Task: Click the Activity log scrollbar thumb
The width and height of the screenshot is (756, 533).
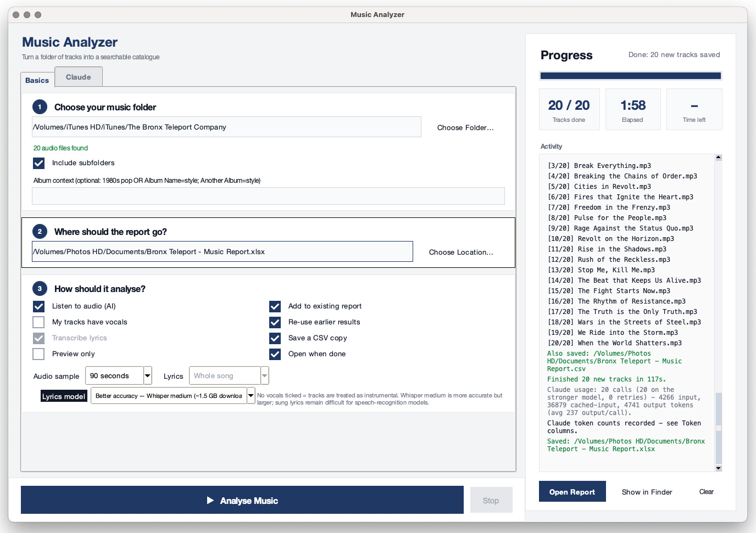Action: tap(718, 429)
